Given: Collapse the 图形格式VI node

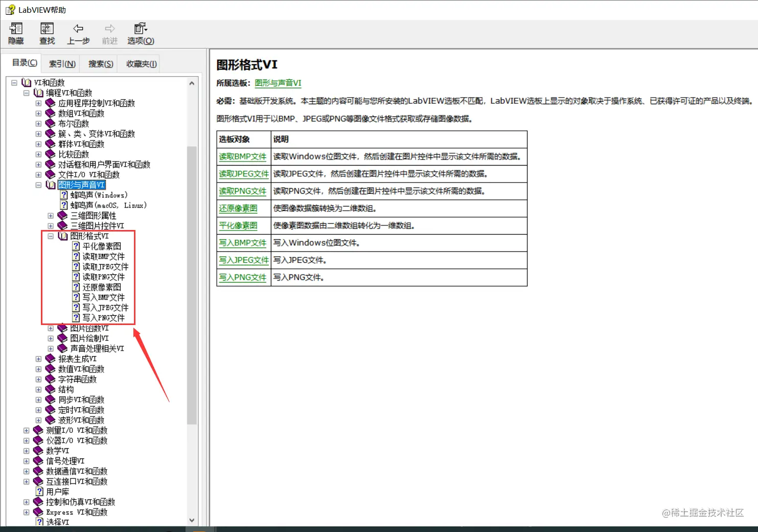Looking at the screenshot, I should coord(51,236).
